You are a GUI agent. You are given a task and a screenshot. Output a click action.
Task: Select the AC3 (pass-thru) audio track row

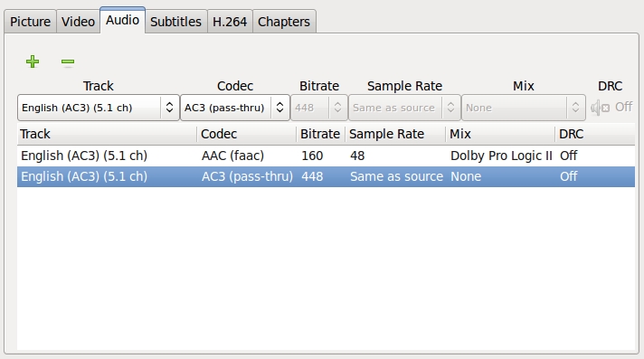coord(327,176)
